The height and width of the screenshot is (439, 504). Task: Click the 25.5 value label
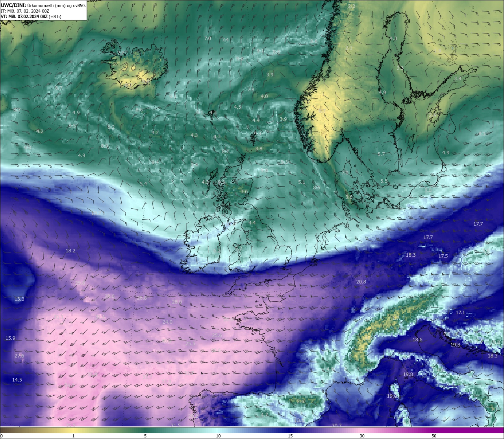pyautogui.click(x=190, y=344)
